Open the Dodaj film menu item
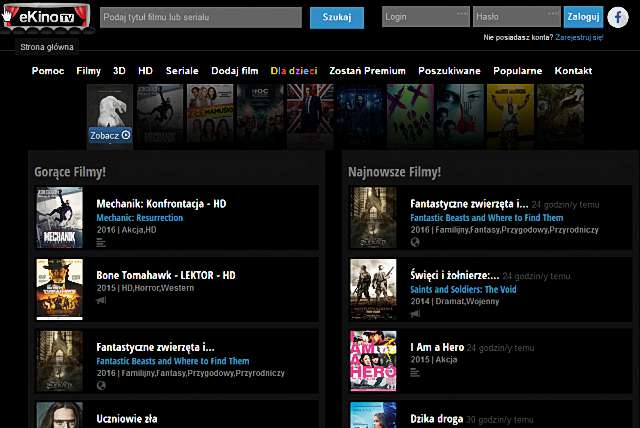Screen dimensions: 640x428 235,71
